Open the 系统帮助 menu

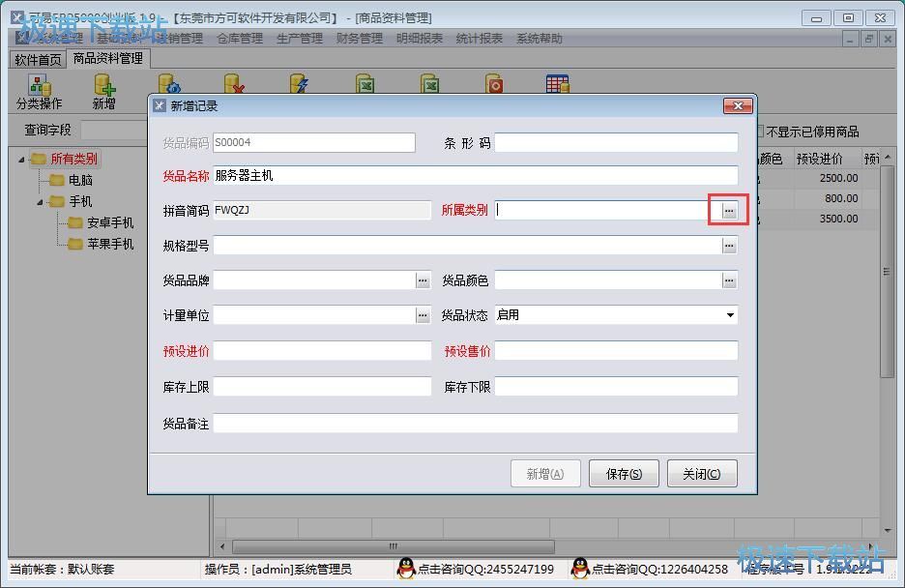(540, 39)
